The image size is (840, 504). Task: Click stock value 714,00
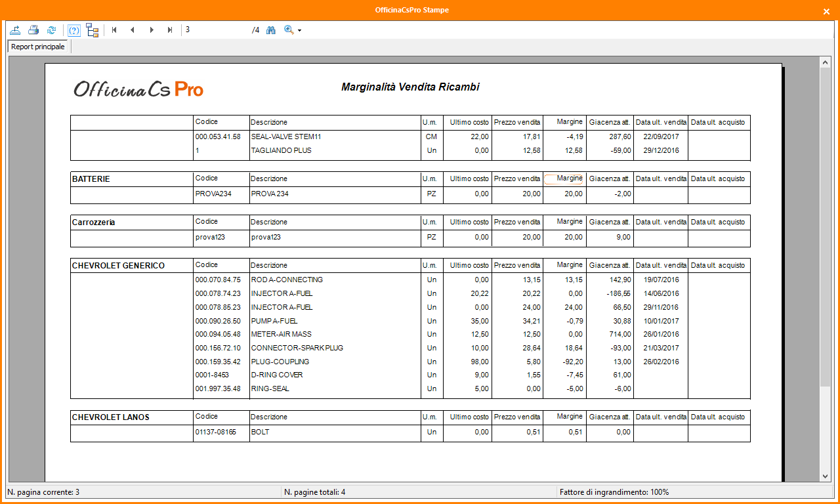tap(620, 335)
